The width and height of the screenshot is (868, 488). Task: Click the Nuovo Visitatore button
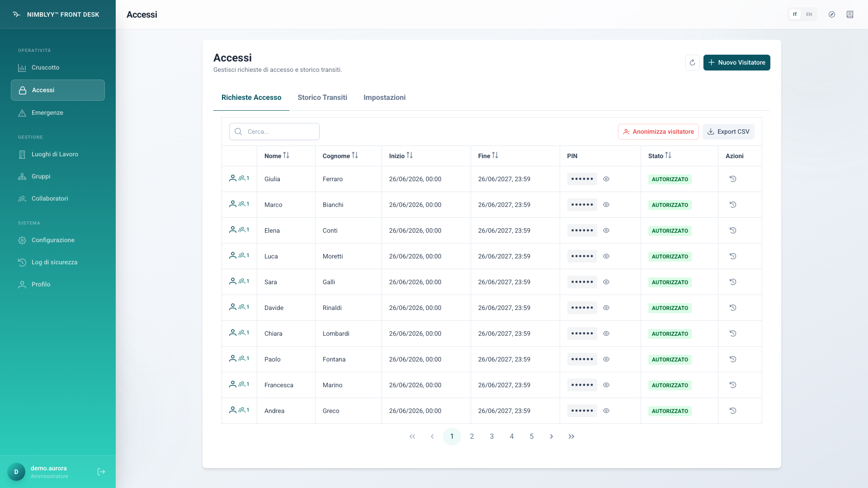tap(736, 62)
